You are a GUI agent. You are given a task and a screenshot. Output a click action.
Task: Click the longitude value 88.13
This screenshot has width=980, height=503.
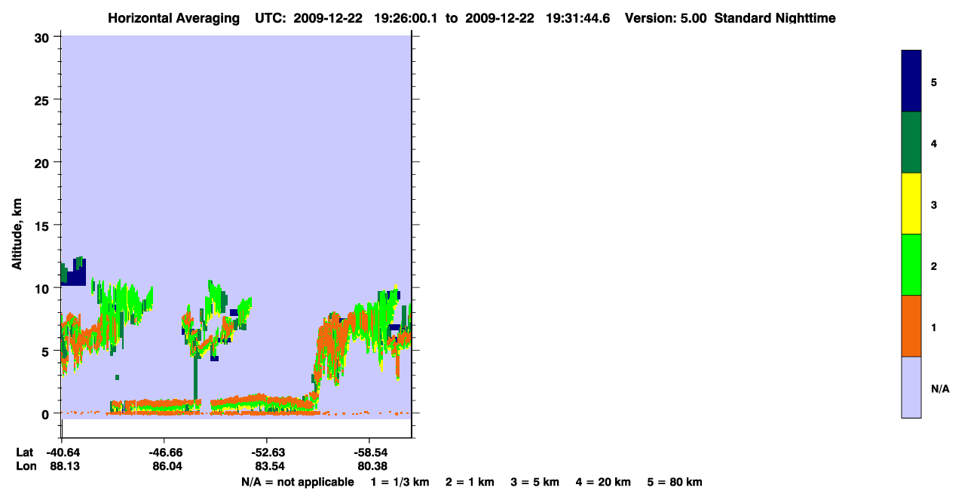coord(65,467)
